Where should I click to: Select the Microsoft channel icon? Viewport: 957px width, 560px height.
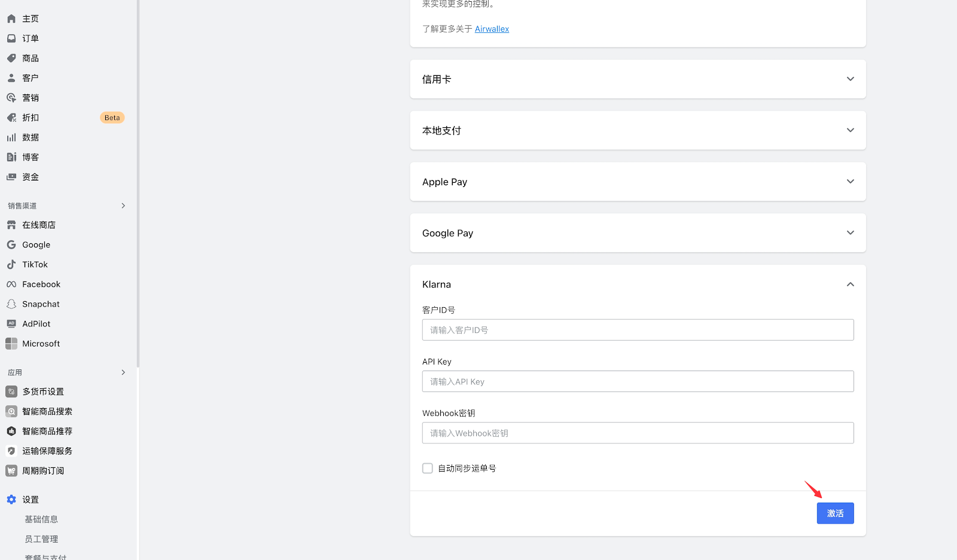coord(11,344)
